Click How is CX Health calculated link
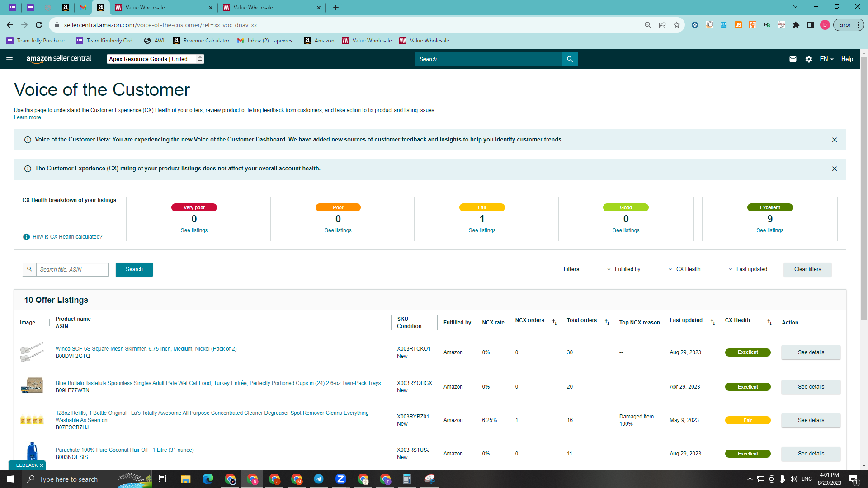This screenshot has height=488, width=868. [67, 237]
